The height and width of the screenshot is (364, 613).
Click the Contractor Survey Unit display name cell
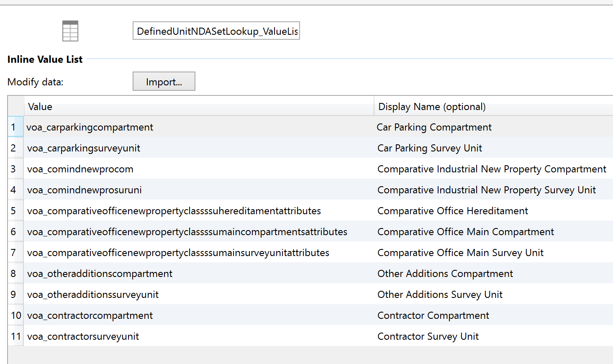click(x=428, y=336)
